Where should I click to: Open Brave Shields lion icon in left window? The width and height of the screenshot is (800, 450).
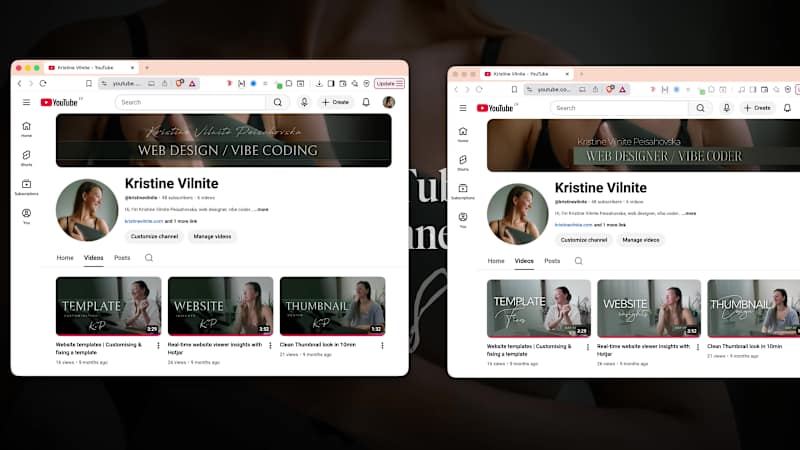(180, 84)
